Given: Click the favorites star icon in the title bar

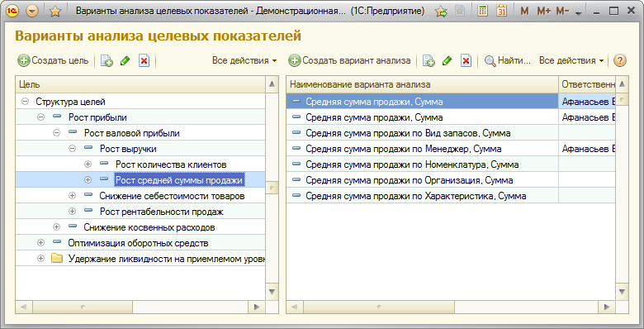Looking at the screenshot, I should (55, 11).
